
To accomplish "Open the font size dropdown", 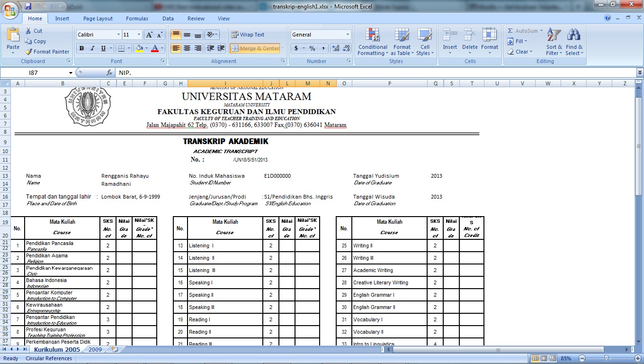I will click(139, 35).
